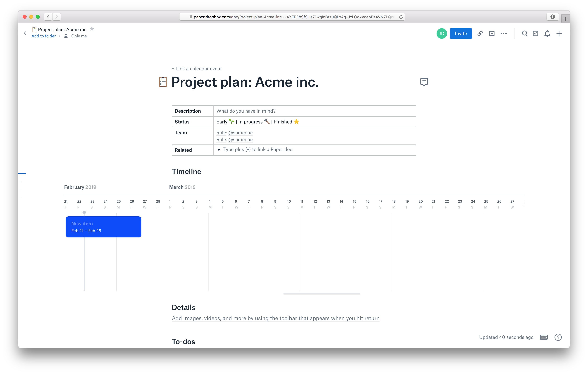Click the more options (ellipsis) icon
Screen dimensions: 588x374
(x=504, y=33)
